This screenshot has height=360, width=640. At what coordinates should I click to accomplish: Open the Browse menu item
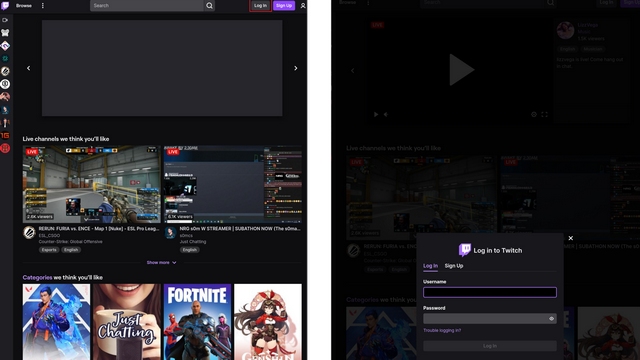point(24,6)
